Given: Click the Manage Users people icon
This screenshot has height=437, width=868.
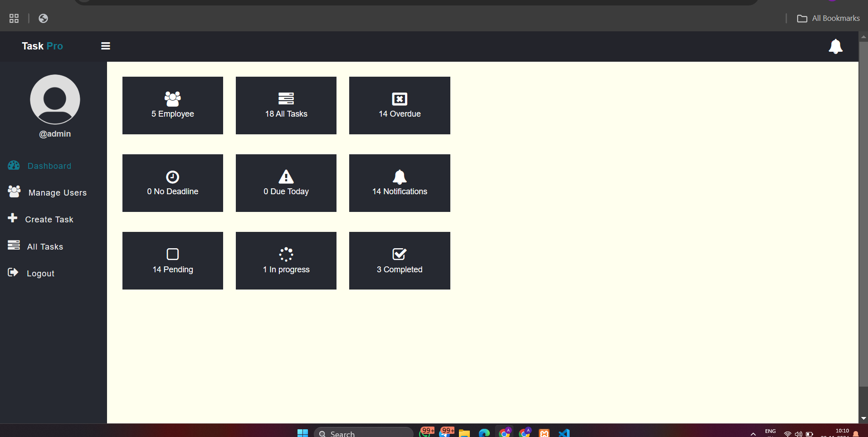Looking at the screenshot, I should pyautogui.click(x=14, y=191).
